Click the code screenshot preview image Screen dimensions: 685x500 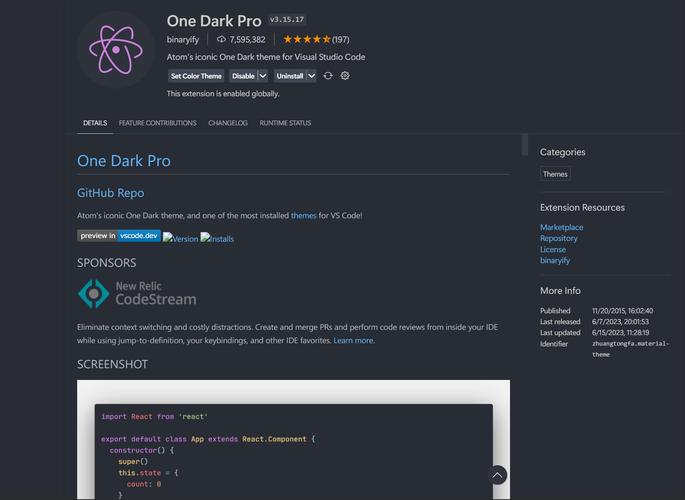click(x=293, y=440)
